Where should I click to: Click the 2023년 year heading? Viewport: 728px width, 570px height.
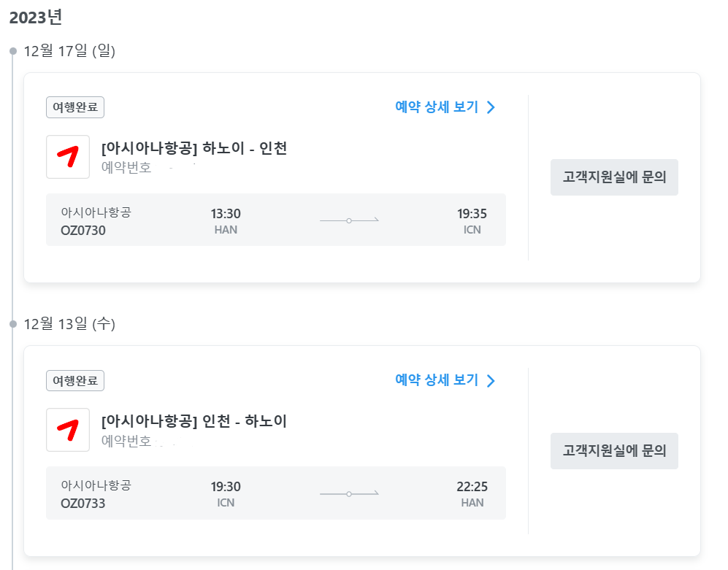[x=36, y=18]
